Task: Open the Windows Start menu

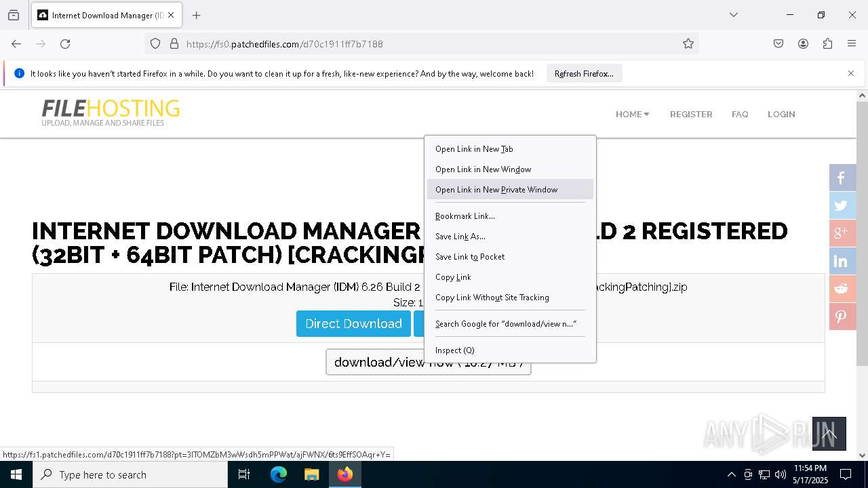Action: (16, 474)
